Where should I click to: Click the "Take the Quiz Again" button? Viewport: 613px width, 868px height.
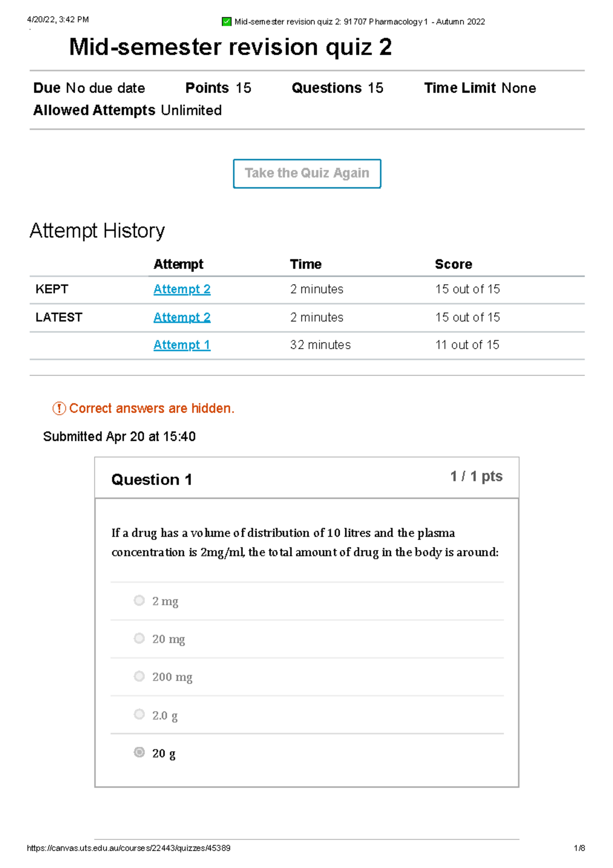pos(306,173)
